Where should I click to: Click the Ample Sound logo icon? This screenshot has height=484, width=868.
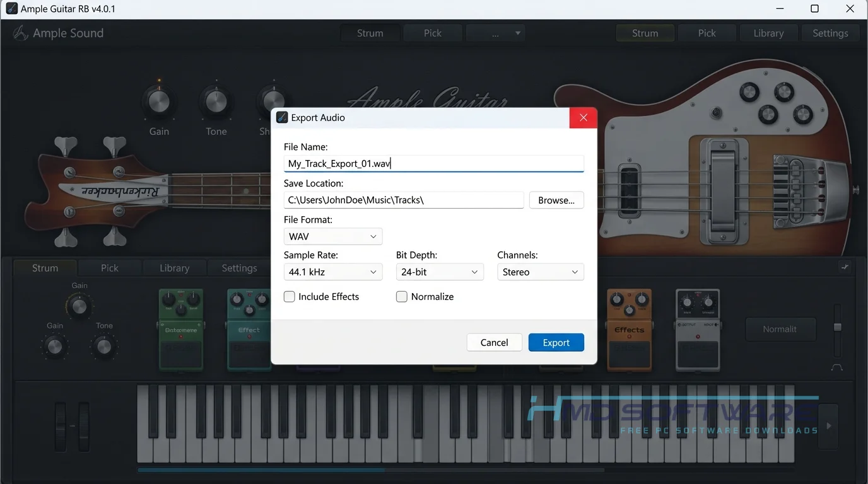[x=21, y=33]
